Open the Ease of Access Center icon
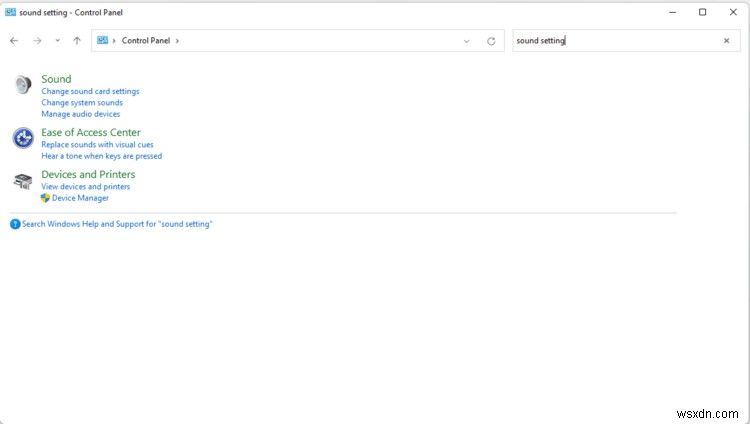This screenshot has width=750, height=424. coord(23,138)
